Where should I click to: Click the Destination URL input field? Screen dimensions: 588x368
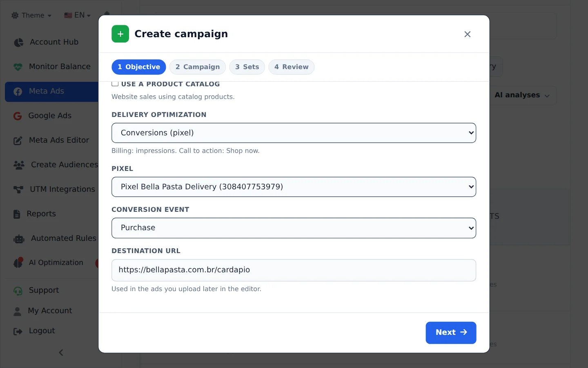tap(294, 270)
